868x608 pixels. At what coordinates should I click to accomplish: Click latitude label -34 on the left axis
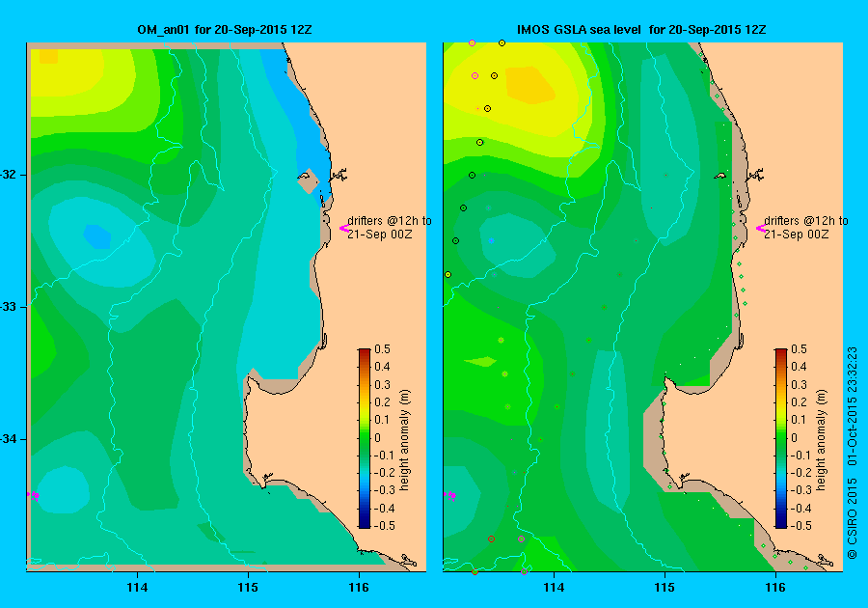tap(9, 439)
